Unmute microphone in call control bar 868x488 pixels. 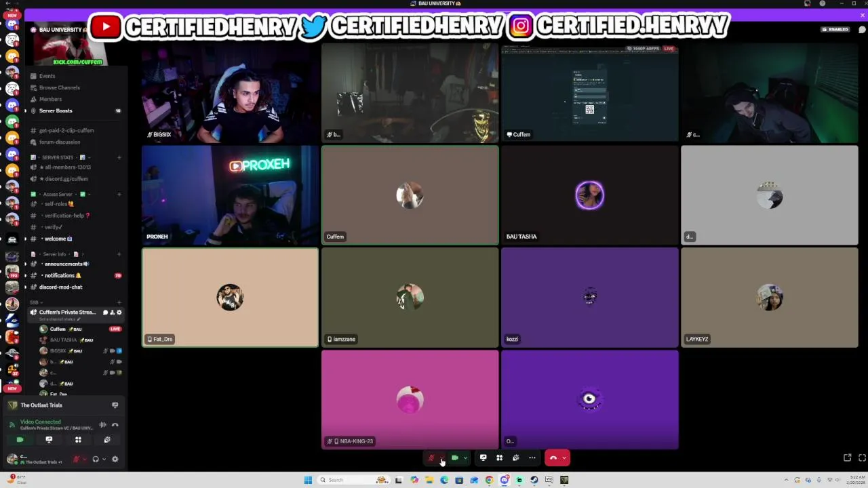pos(431,458)
